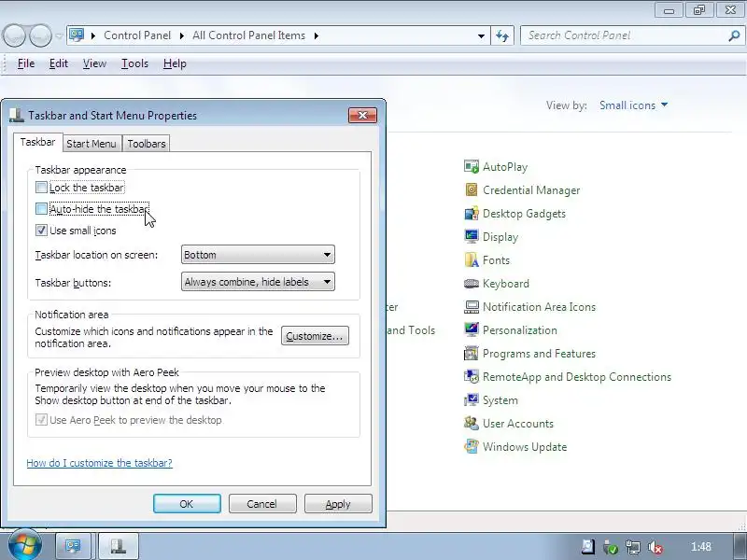Image resolution: width=747 pixels, height=560 pixels.
Task: Open the recent pages dropdown arrow
Action: tap(59, 35)
